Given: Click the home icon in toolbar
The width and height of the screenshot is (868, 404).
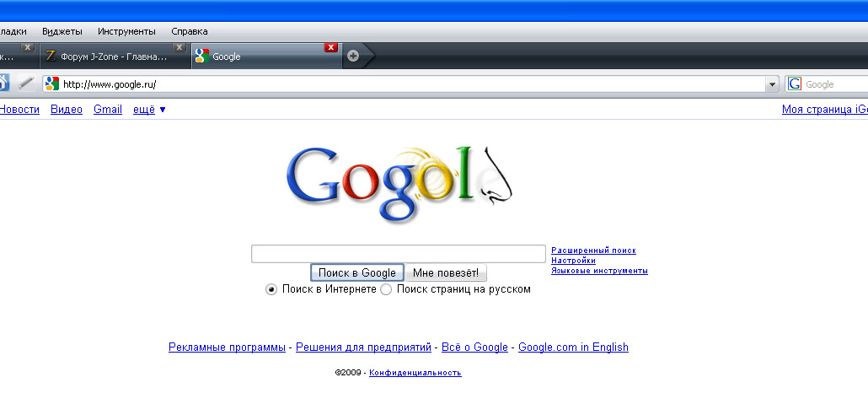Looking at the screenshot, I should (x=4, y=83).
